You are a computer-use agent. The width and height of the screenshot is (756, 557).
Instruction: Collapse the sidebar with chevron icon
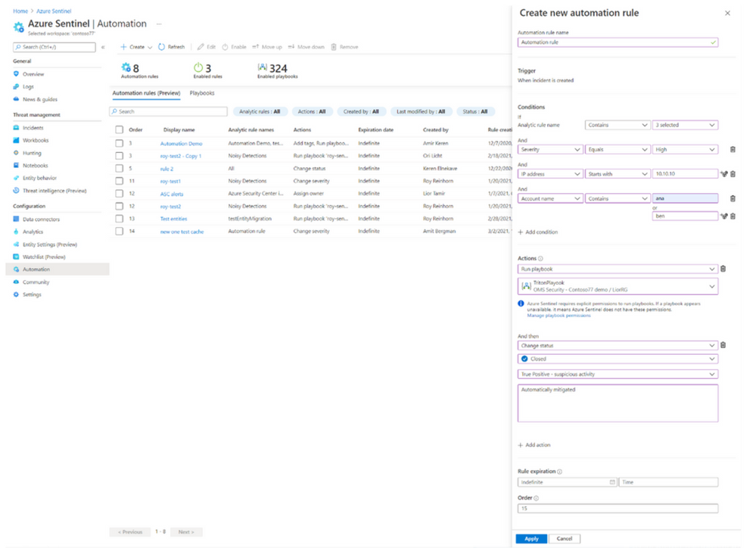(x=103, y=47)
